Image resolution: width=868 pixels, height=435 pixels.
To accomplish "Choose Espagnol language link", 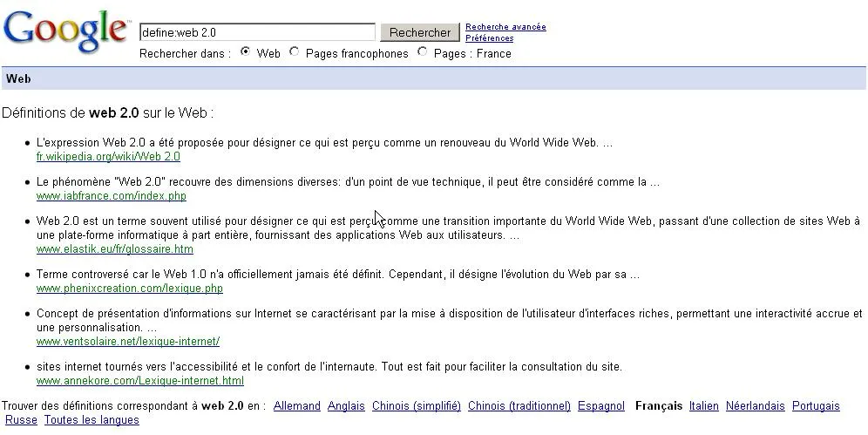I will [x=601, y=405].
